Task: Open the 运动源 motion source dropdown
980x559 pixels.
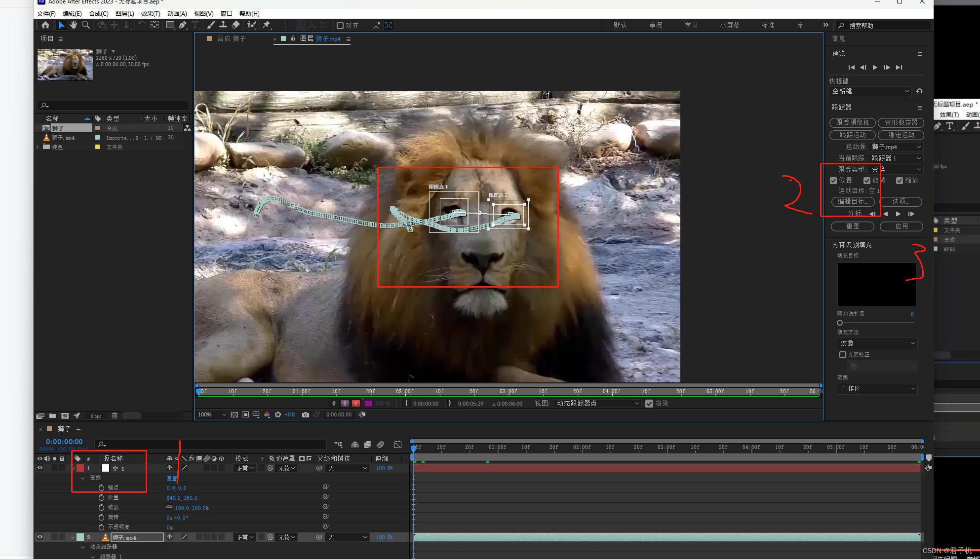Action: [x=896, y=147]
